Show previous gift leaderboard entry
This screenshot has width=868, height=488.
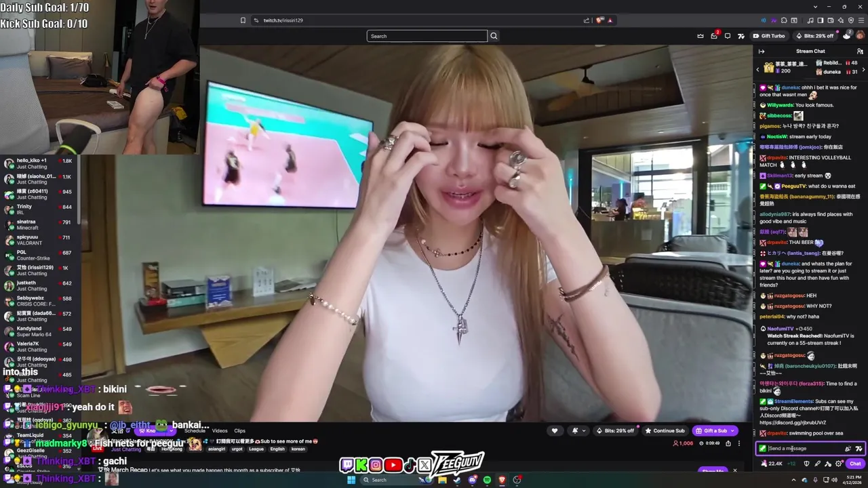pos(757,70)
